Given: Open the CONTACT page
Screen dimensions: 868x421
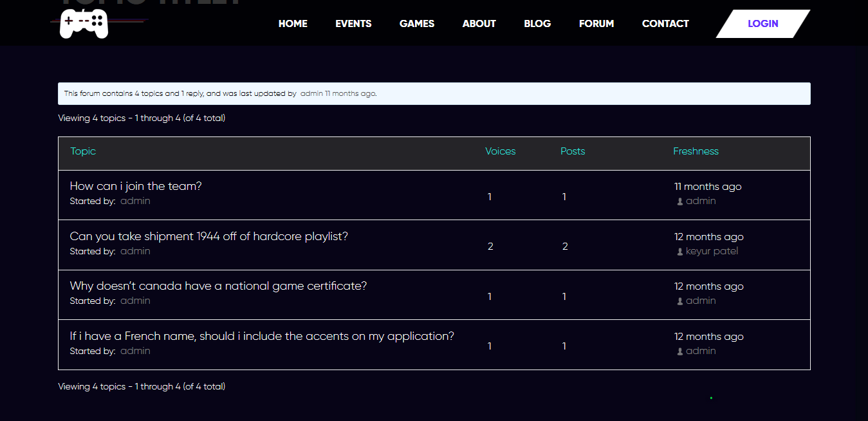Looking at the screenshot, I should pos(665,24).
